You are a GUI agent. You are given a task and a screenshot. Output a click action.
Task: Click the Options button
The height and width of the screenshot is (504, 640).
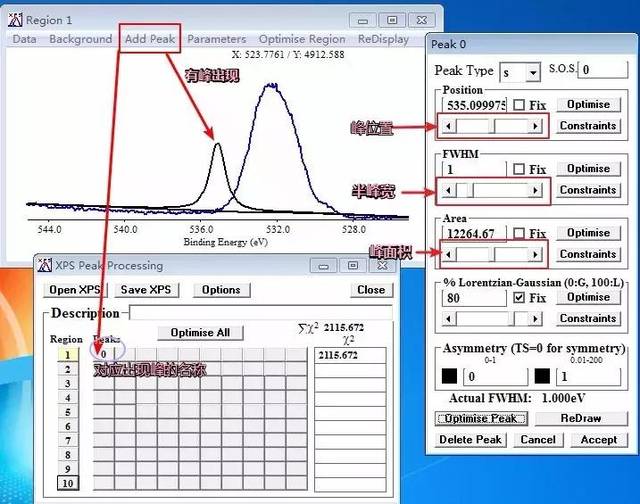pyautogui.click(x=221, y=290)
